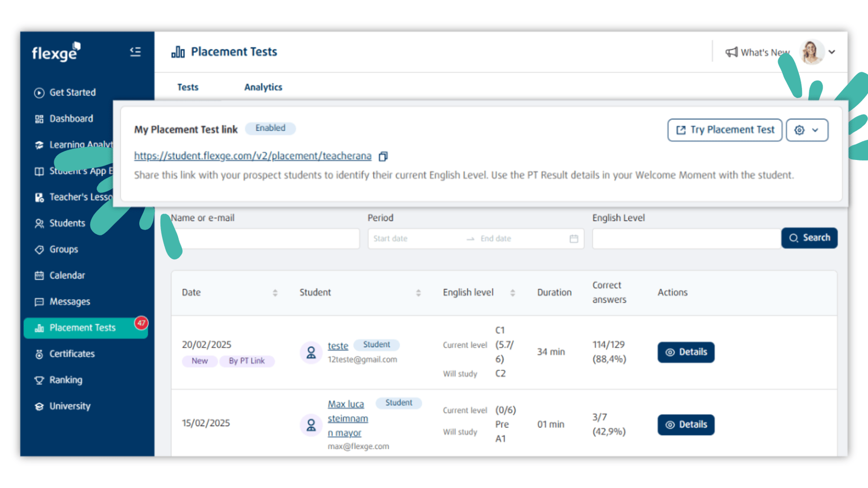Open What's New announcements

(757, 52)
